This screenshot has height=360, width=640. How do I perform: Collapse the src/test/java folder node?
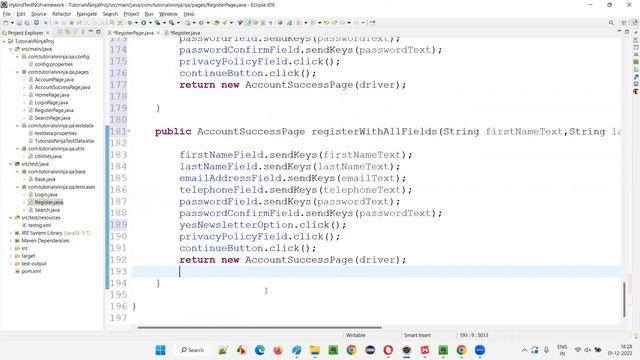click(x=11, y=164)
